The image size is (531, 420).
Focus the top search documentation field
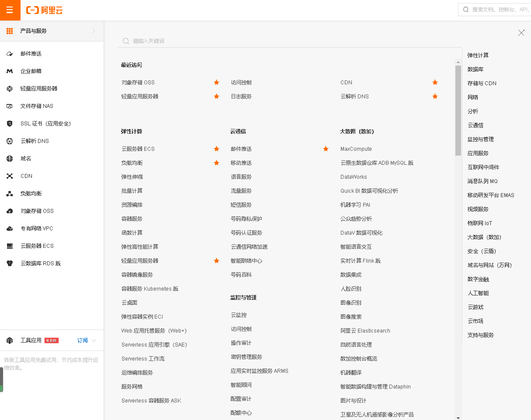pos(495,9)
